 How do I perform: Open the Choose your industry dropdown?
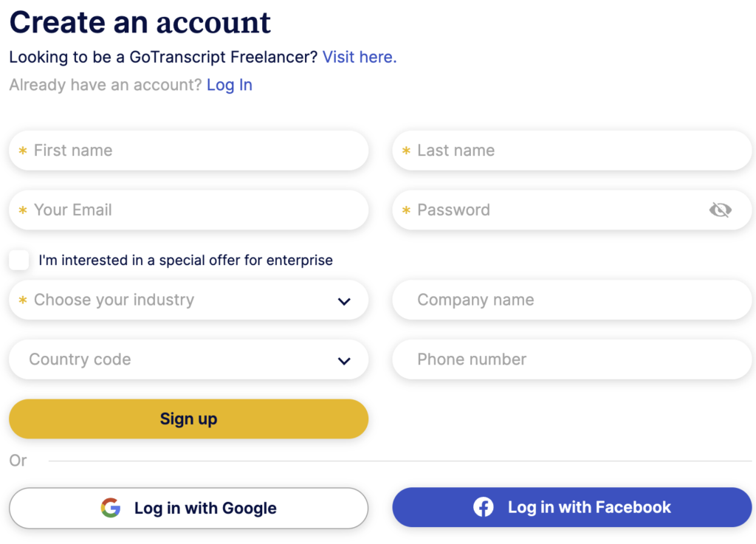188,300
